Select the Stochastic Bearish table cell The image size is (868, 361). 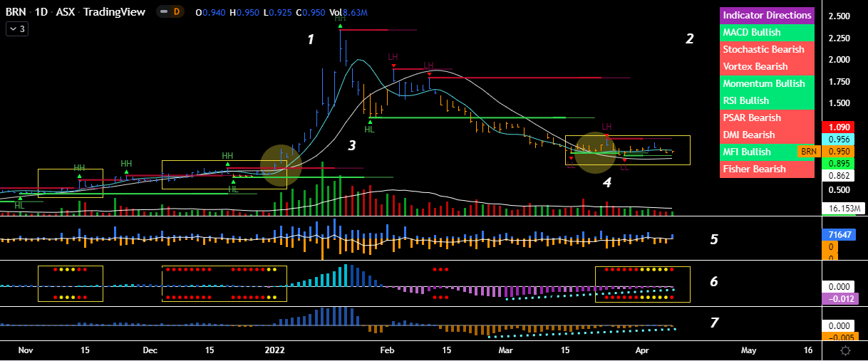(767, 49)
